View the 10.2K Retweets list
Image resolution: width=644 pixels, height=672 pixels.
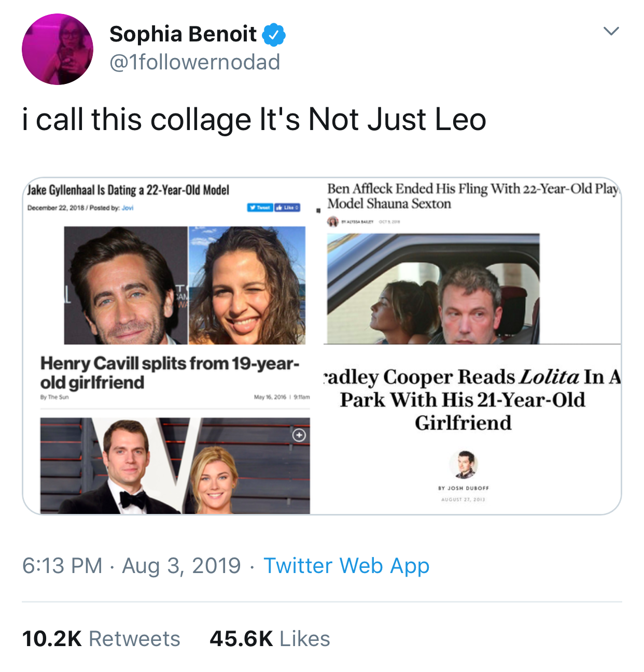coord(101,638)
